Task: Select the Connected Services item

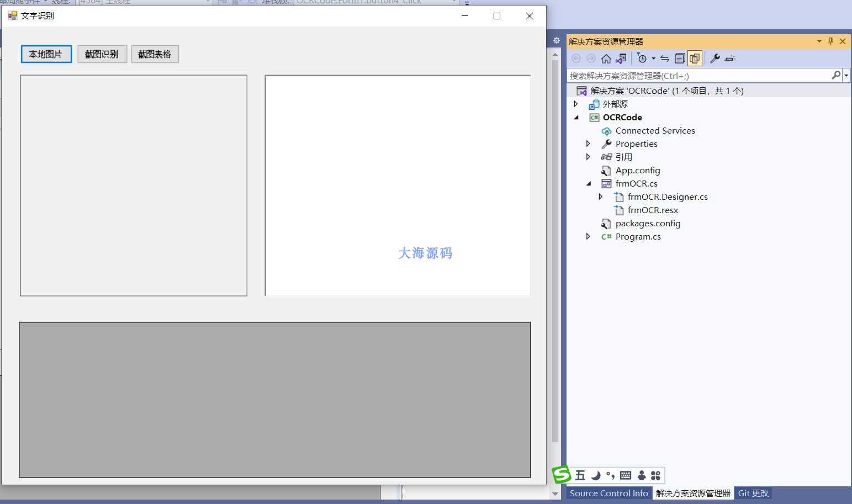Action: 655,130
